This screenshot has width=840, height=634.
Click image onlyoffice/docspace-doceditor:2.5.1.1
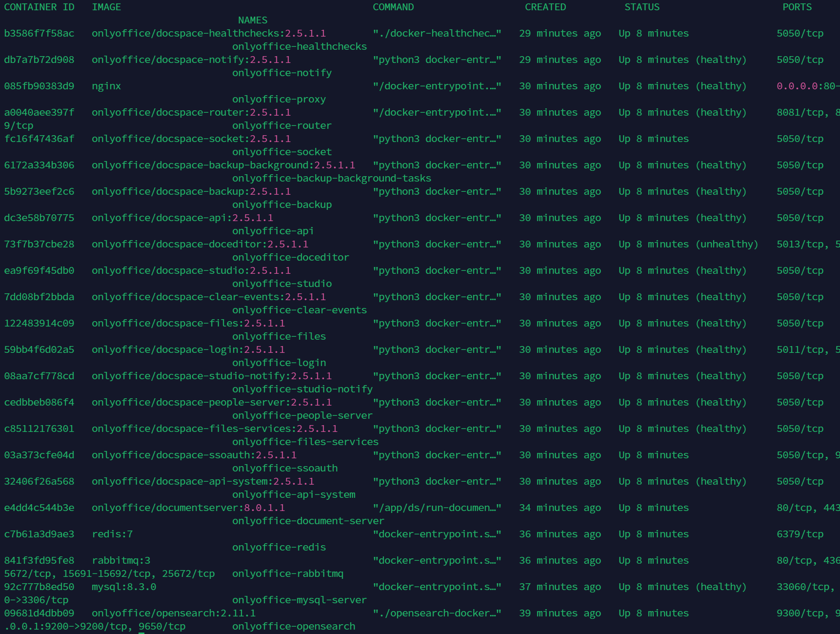200,244
